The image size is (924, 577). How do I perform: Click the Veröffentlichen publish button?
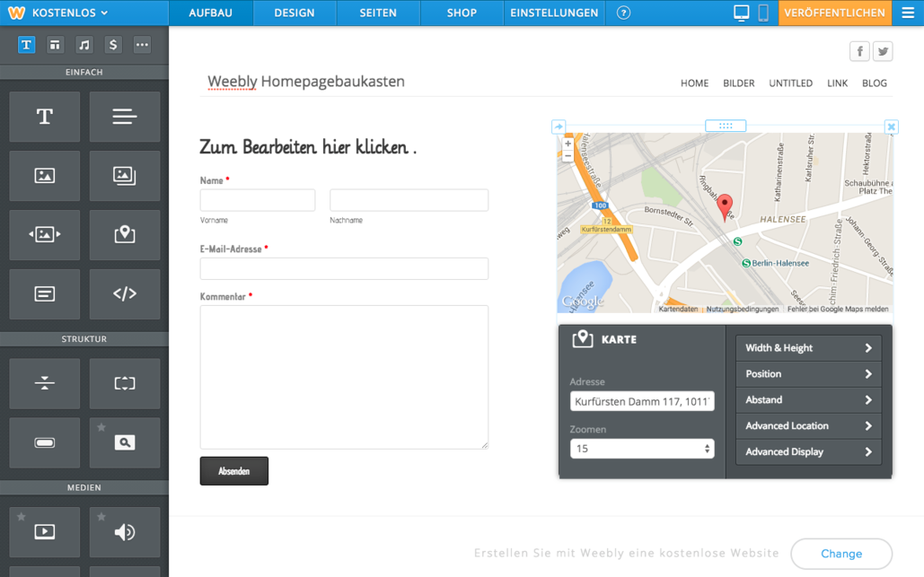click(x=834, y=13)
